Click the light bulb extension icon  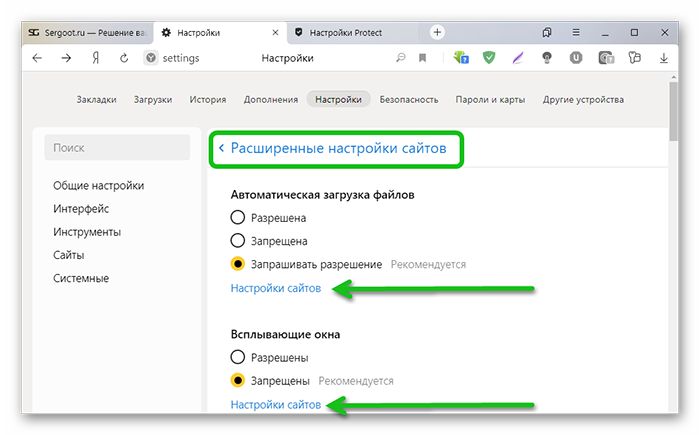click(547, 58)
